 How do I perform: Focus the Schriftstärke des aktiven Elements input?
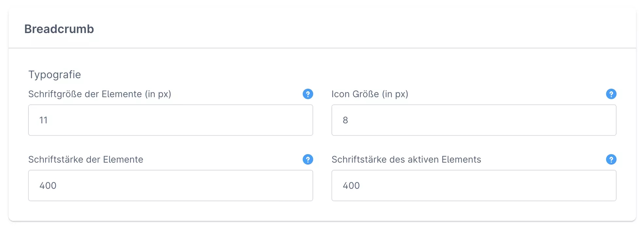tap(474, 186)
